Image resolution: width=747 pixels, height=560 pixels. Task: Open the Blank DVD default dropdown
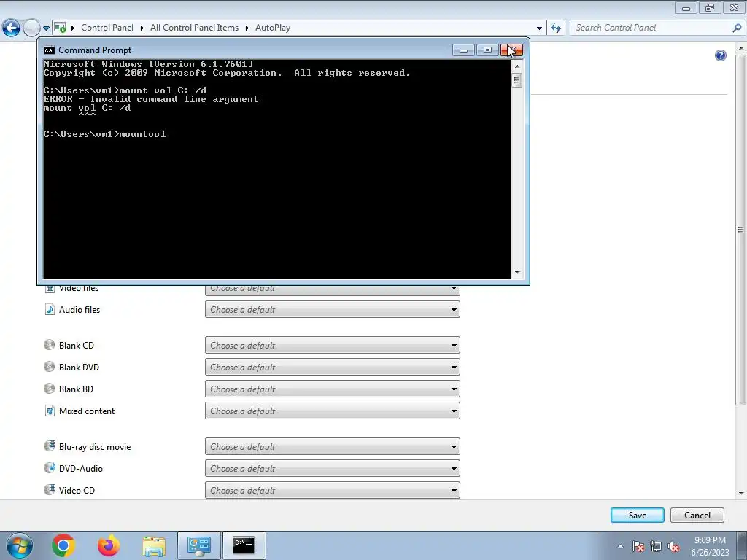tap(333, 367)
